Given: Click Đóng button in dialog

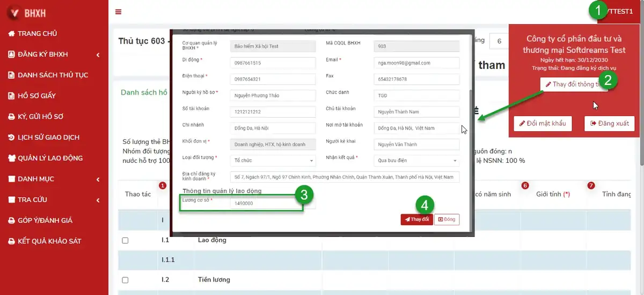Looking at the screenshot, I should pyautogui.click(x=447, y=219).
